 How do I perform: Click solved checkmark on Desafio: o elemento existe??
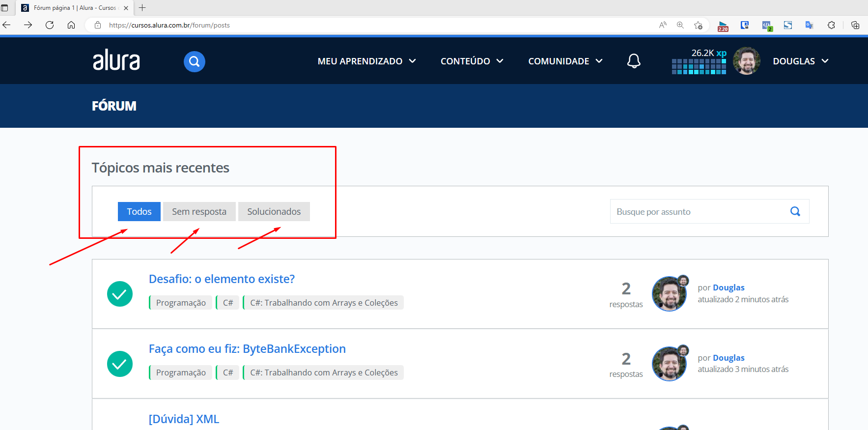pos(120,294)
